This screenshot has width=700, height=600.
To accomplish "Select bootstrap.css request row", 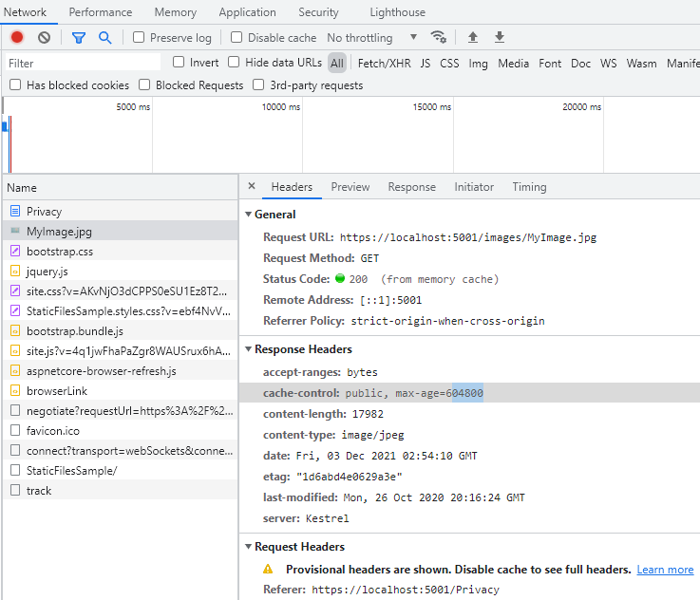I will coord(120,252).
